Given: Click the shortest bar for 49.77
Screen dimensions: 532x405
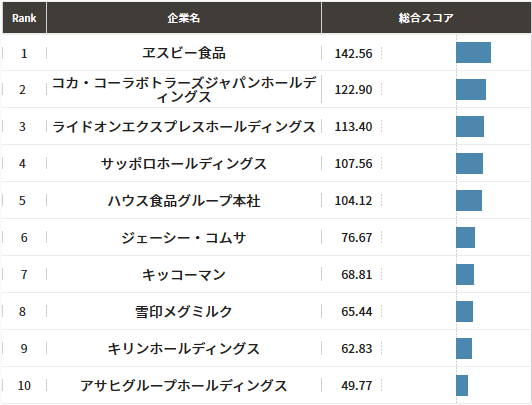Looking at the screenshot, I should 462,385.
